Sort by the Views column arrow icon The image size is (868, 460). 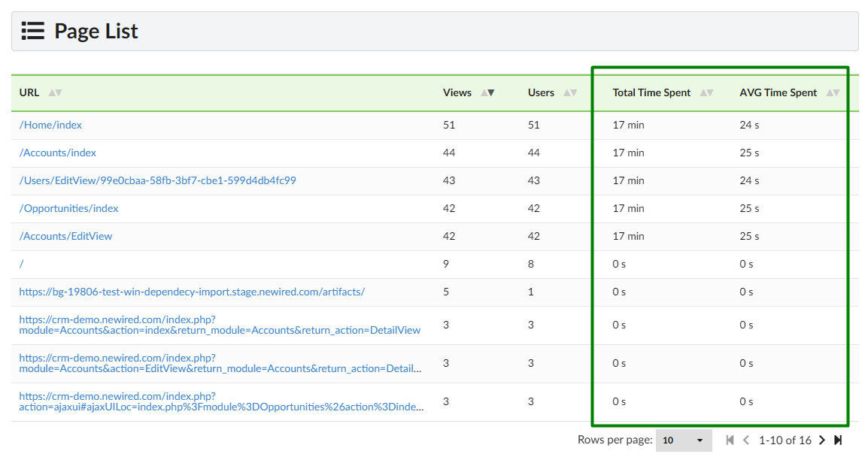pyautogui.click(x=487, y=93)
